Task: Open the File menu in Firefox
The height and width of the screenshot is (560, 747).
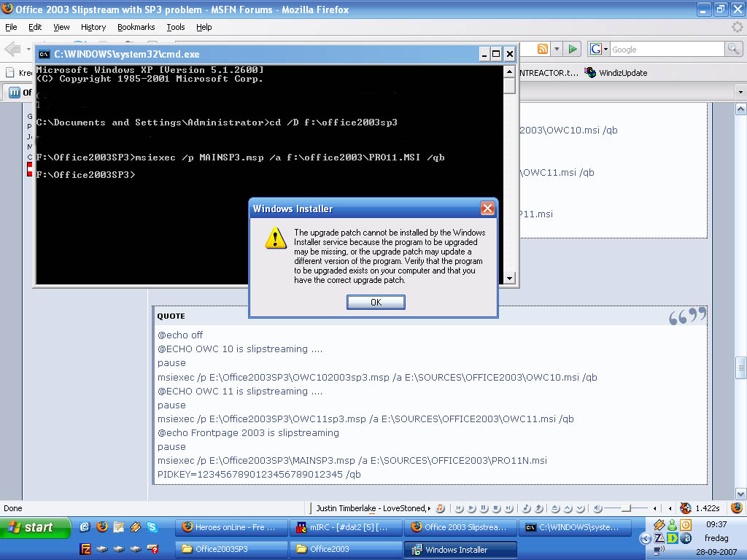Action: (x=11, y=27)
